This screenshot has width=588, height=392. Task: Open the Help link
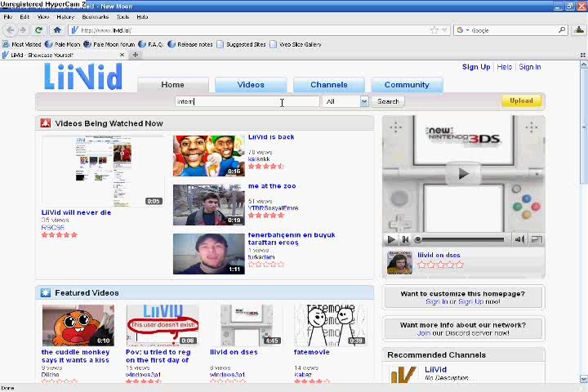tap(505, 67)
